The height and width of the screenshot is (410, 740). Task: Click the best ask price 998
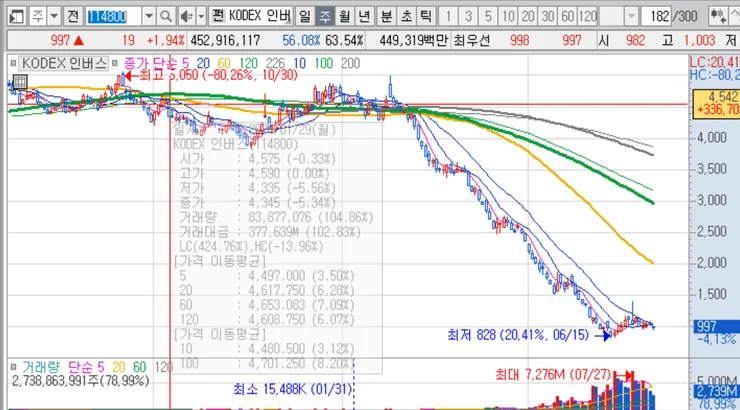click(520, 41)
